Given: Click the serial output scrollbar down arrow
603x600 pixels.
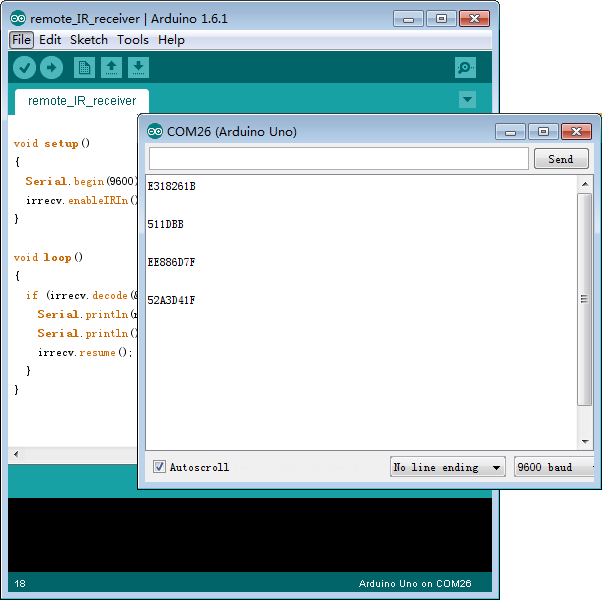Looking at the screenshot, I should click(x=585, y=442).
